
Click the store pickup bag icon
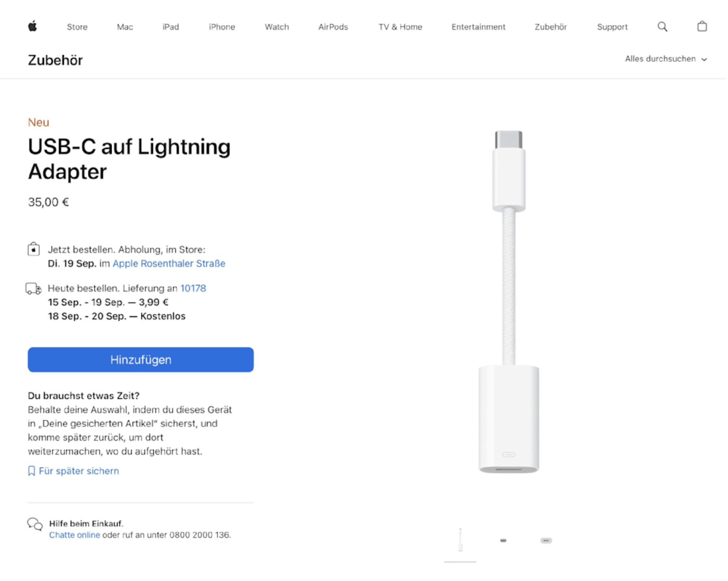34,249
